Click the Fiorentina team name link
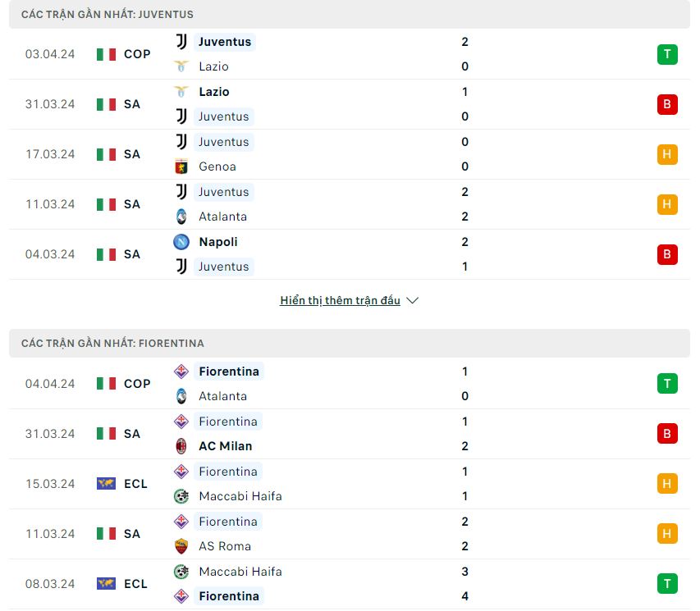The height and width of the screenshot is (611, 700). click(229, 372)
